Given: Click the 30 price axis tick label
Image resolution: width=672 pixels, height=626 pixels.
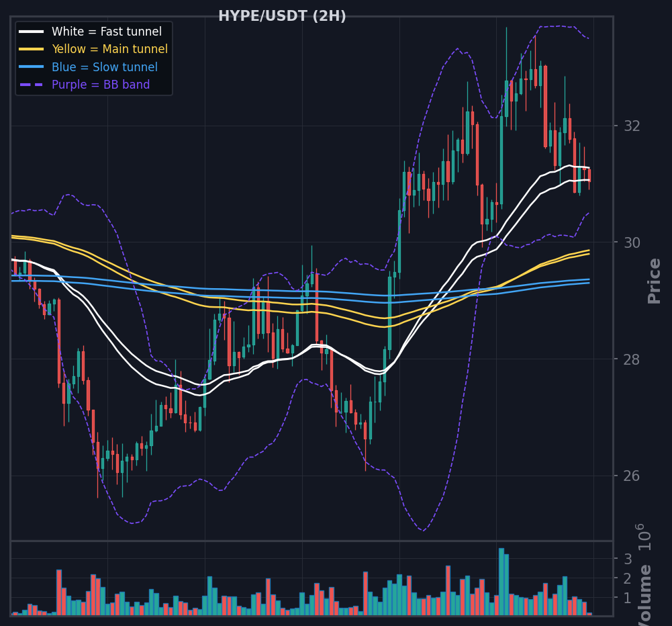Looking at the screenshot, I should 632,242.
